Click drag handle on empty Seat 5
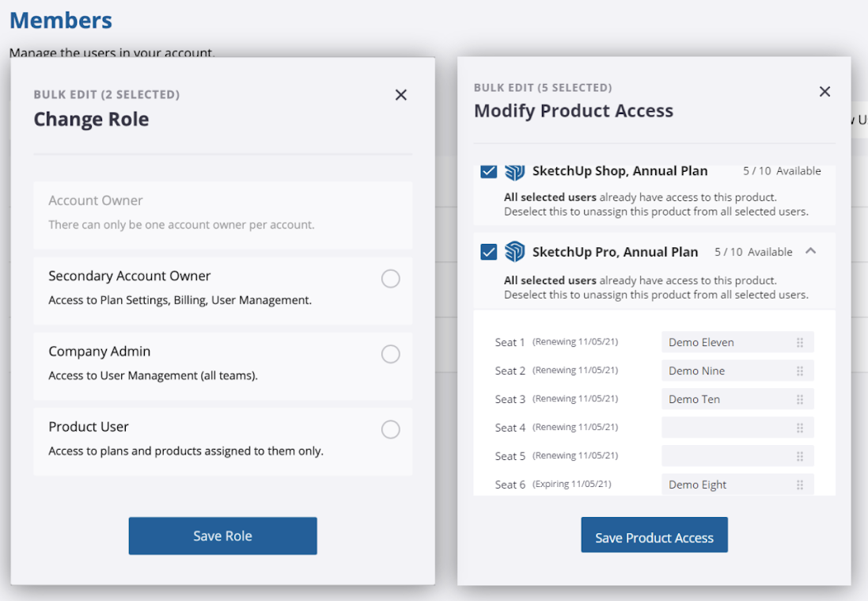 pos(800,456)
